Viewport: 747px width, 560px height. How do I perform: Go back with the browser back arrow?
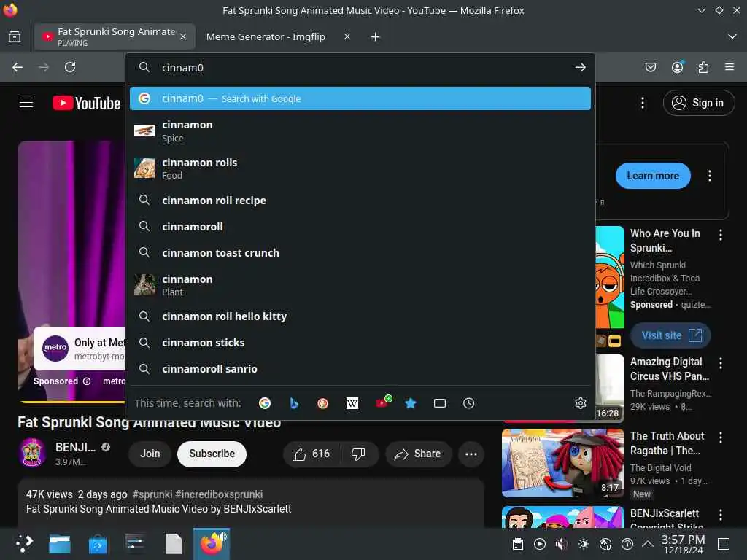pos(18,67)
